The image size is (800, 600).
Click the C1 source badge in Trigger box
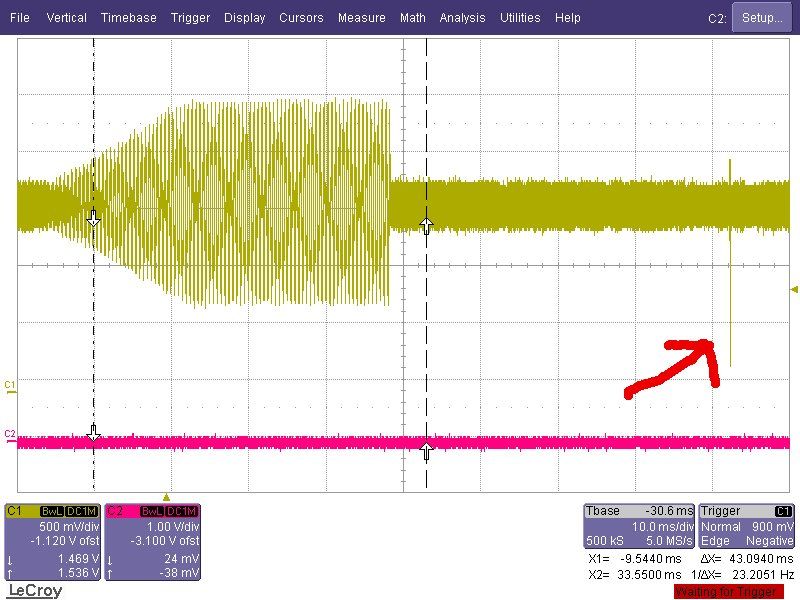(783, 511)
